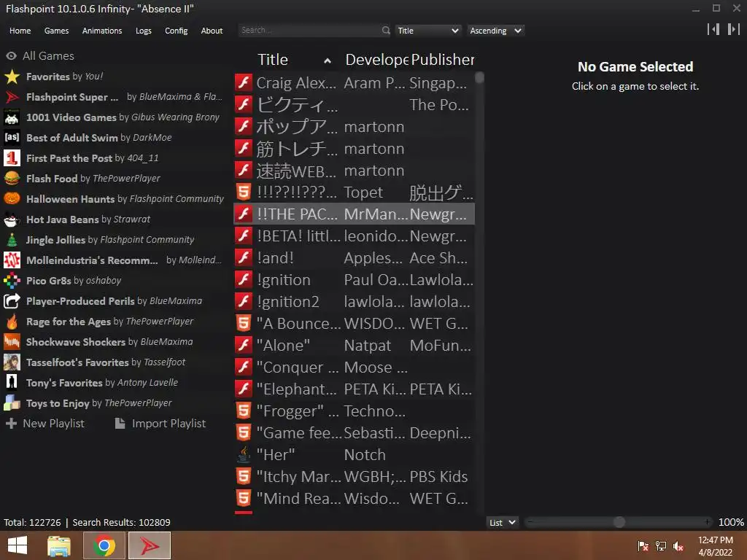Select the "!!THE PAC..." game row

(354, 214)
